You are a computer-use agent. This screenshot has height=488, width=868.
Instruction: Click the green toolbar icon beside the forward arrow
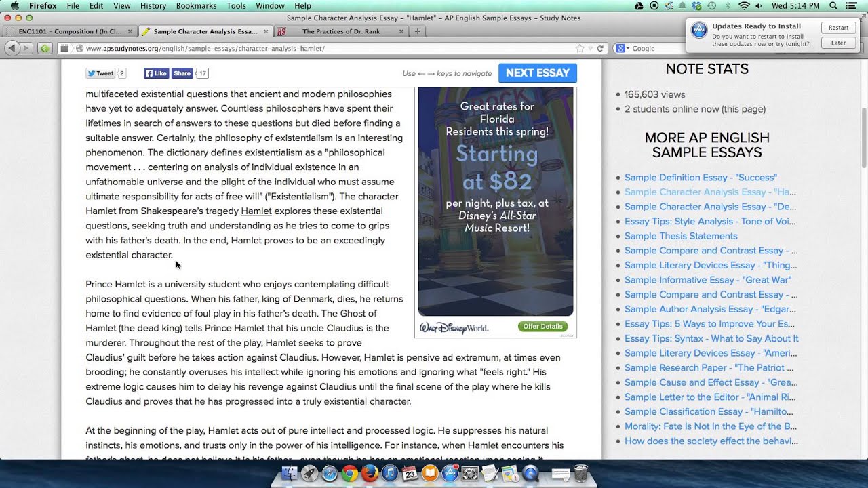pos(44,48)
